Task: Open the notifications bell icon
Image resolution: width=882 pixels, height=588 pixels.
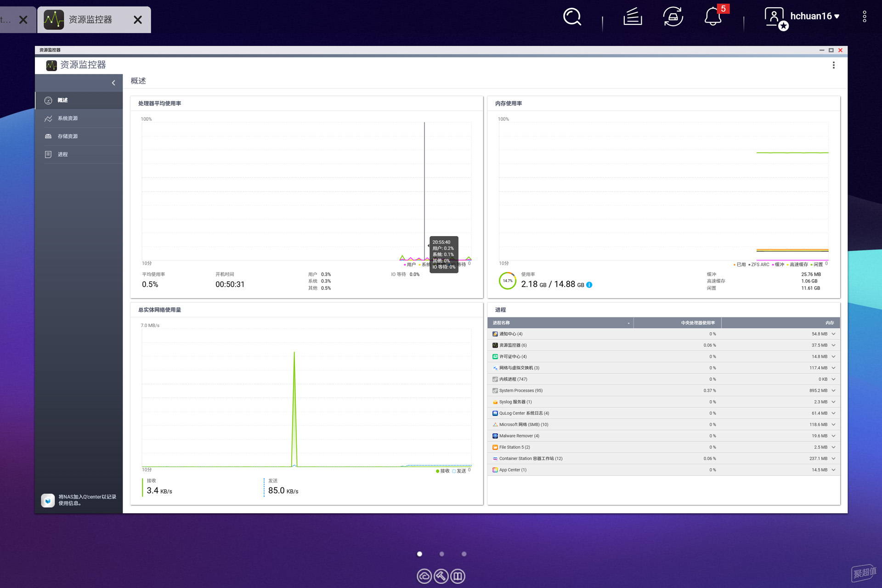Action: coord(713,17)
